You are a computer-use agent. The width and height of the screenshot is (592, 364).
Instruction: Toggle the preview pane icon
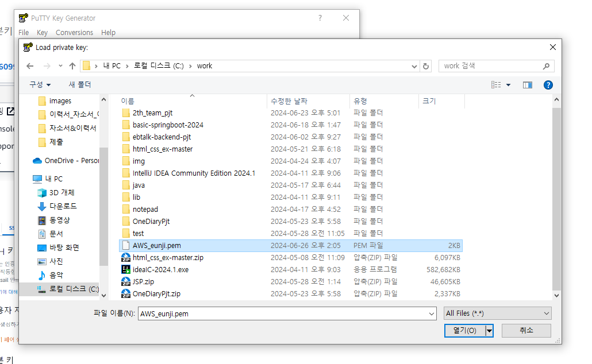528,85
